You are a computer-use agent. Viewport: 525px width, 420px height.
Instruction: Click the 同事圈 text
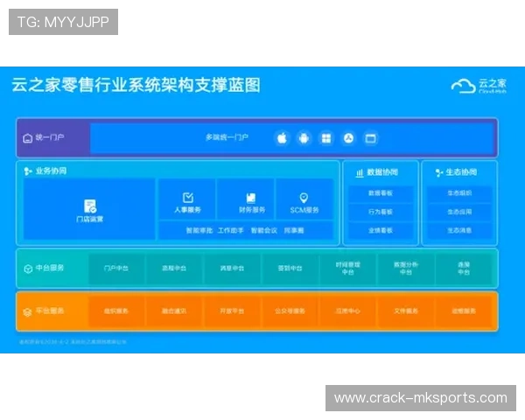coord(294,230)
